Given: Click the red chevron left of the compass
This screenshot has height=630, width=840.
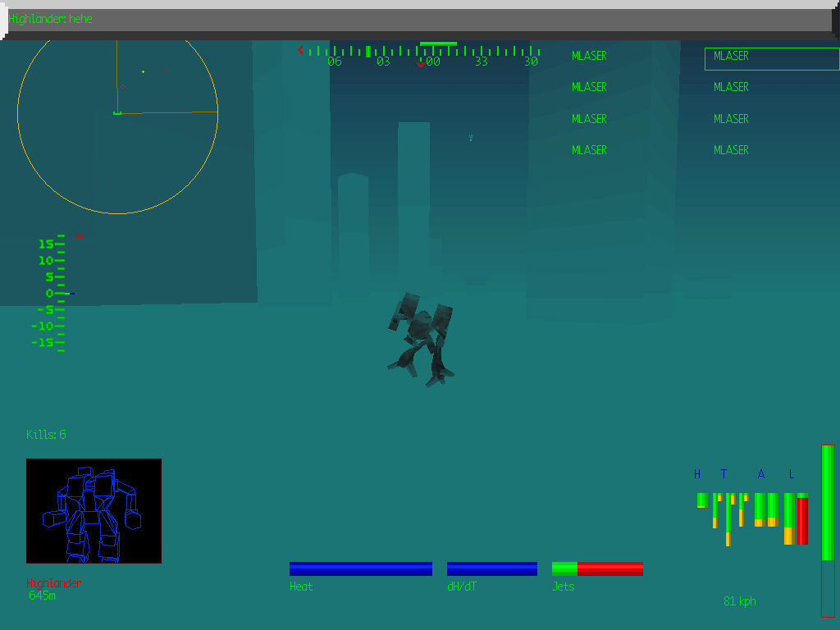Looking at the screenshot, I should pos(299,50).
